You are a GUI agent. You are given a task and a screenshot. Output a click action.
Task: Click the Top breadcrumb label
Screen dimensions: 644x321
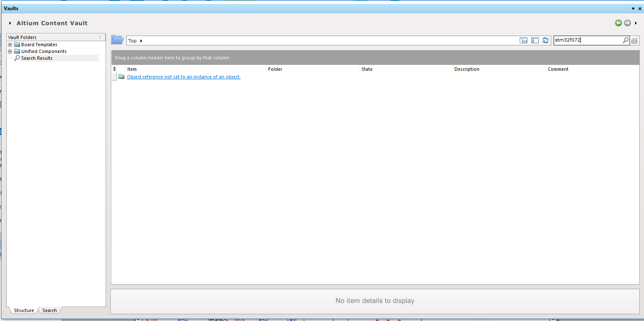[x=132, y=41]
